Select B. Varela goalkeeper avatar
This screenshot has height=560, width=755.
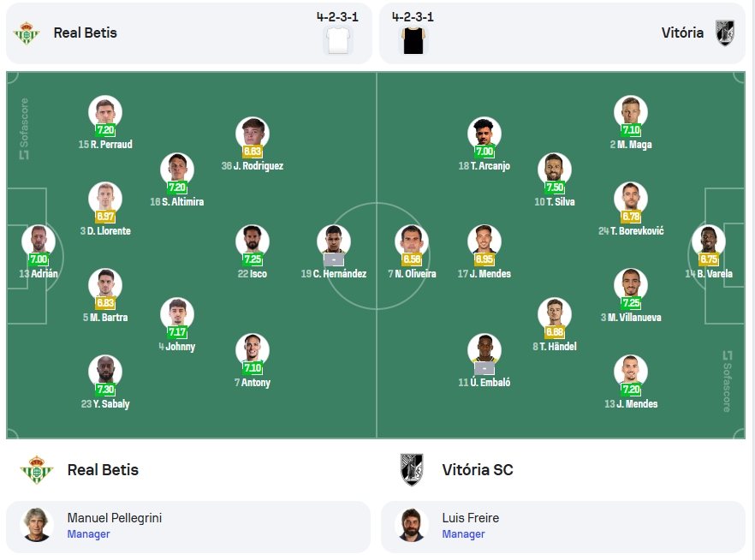click(x=709, y=241)
